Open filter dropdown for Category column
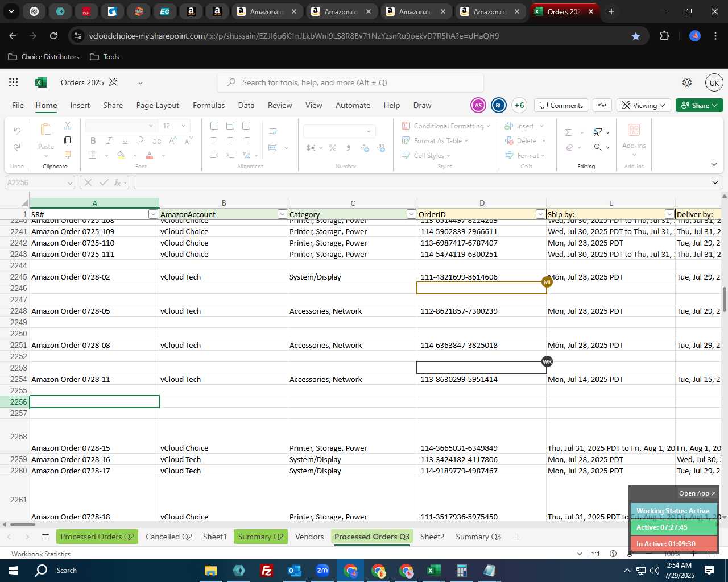Image resolution: width=728 pixels, height=582 pixels. 411,214
